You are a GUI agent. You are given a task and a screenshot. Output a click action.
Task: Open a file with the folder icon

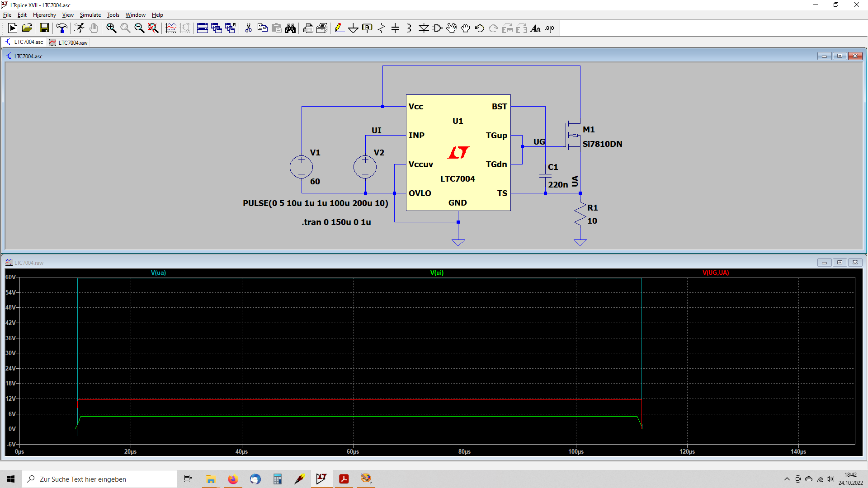27,28
